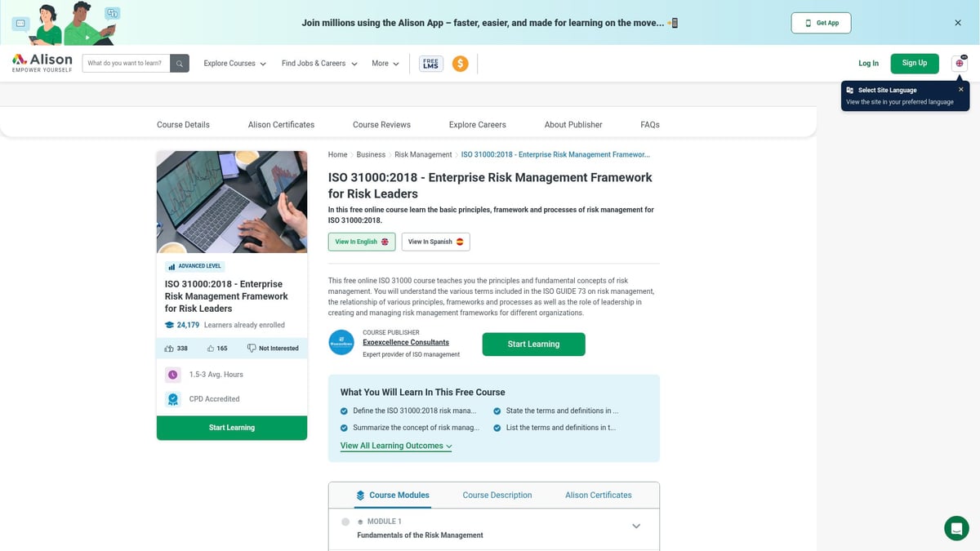Click the search magnifier icon button

180,64
